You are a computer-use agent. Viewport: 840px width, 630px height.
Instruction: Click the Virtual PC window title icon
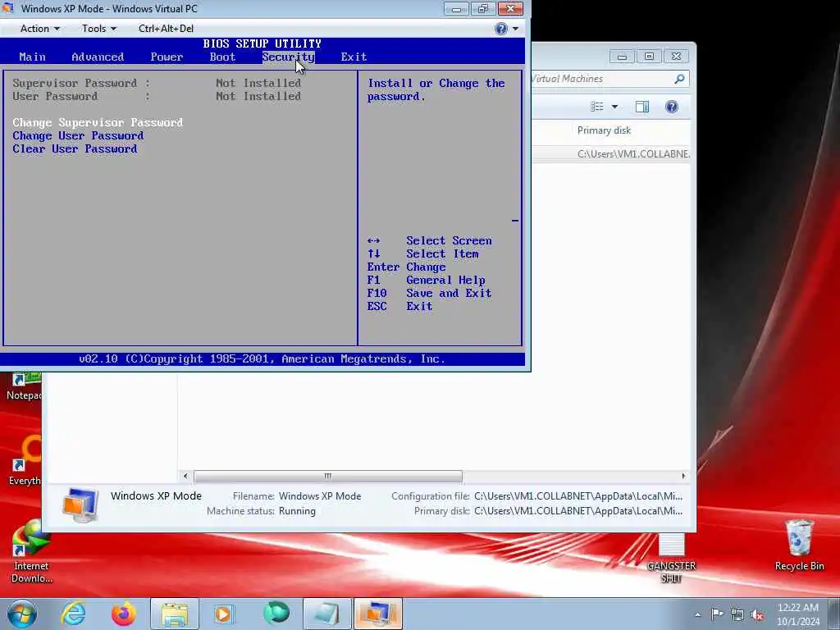[7, 8]
